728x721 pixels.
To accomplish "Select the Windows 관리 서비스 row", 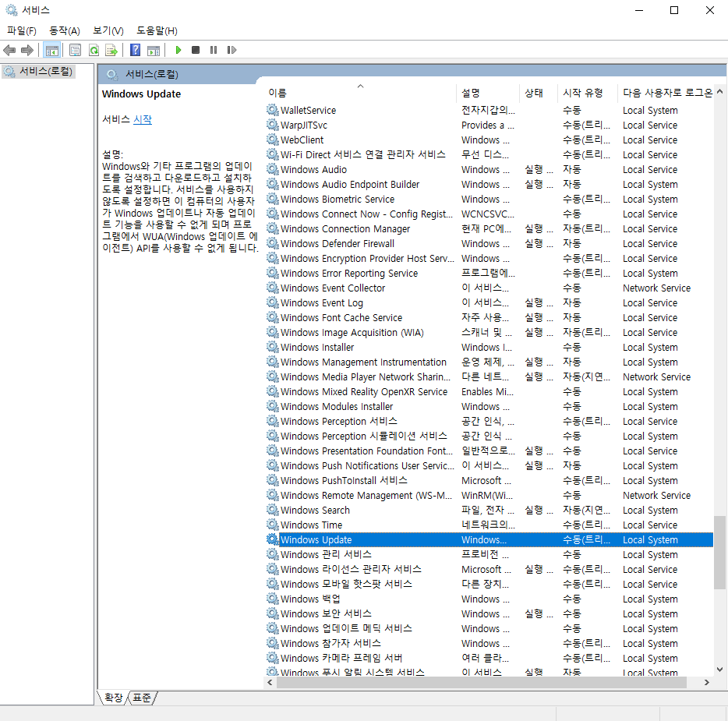I will [489, 554].
